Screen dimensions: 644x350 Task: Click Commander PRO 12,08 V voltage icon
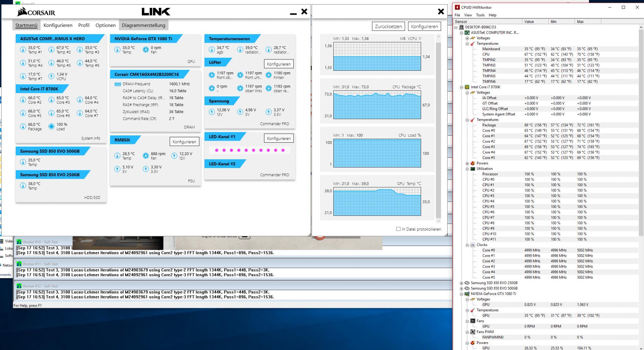point(212,112)
